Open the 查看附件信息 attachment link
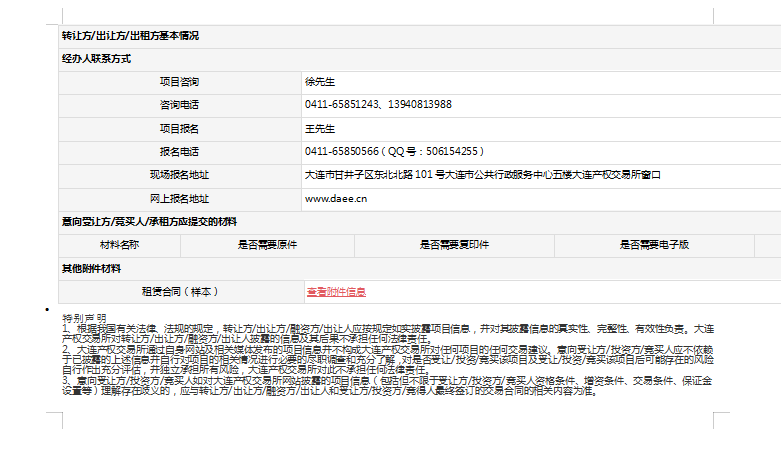 336,292
